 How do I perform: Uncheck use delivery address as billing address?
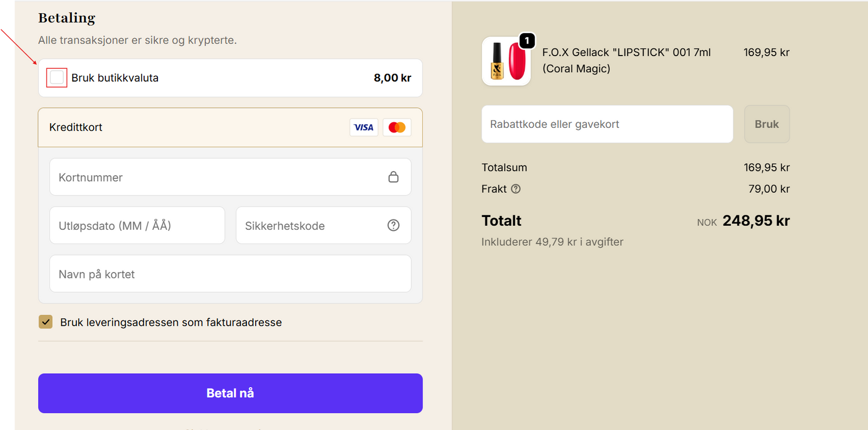pyautogui.click(x=46, y=322)
